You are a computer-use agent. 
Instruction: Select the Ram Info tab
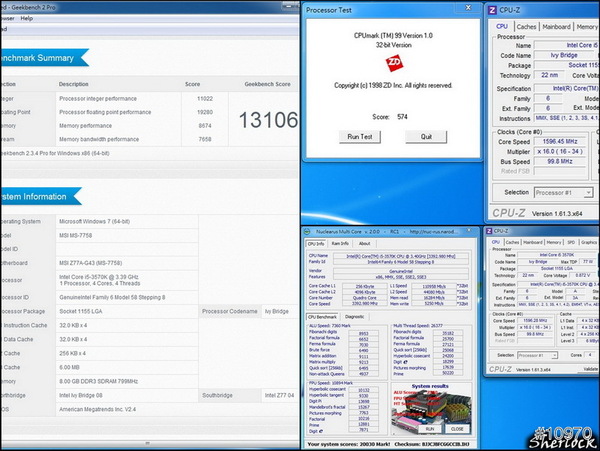click(339, 243)
